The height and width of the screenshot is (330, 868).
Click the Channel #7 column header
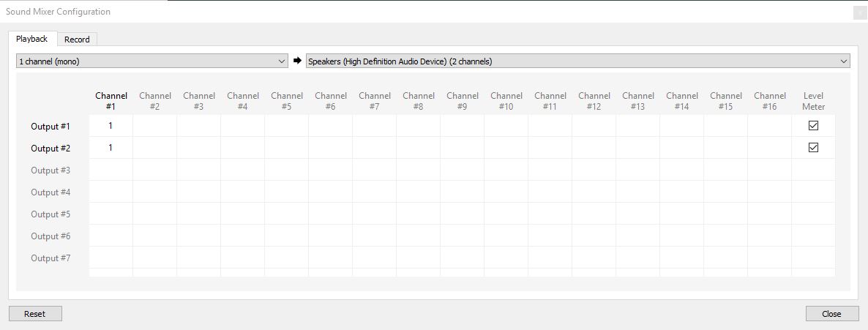click(375, 101)
